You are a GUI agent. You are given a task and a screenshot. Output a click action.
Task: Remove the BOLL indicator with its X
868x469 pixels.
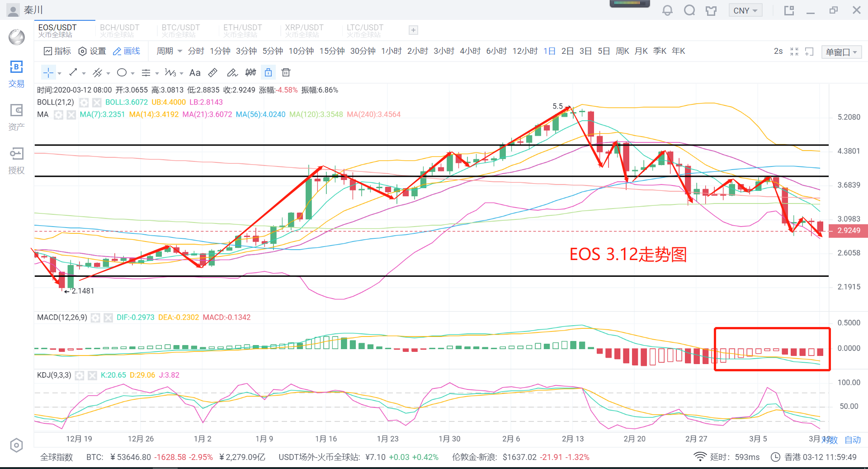coord(97,102)
